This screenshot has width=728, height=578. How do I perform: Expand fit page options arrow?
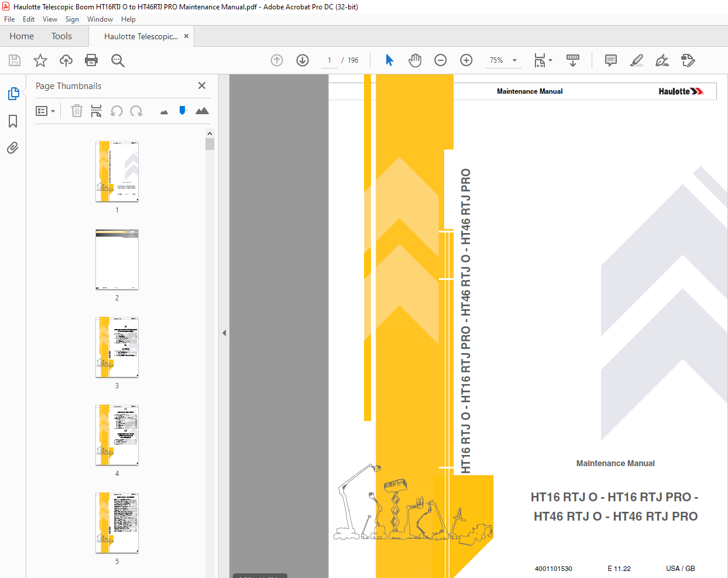click(551, 60)
